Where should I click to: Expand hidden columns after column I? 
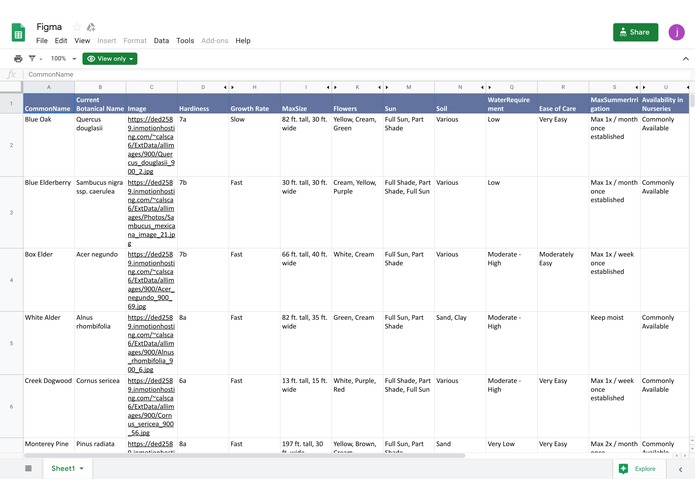point(328,87)
